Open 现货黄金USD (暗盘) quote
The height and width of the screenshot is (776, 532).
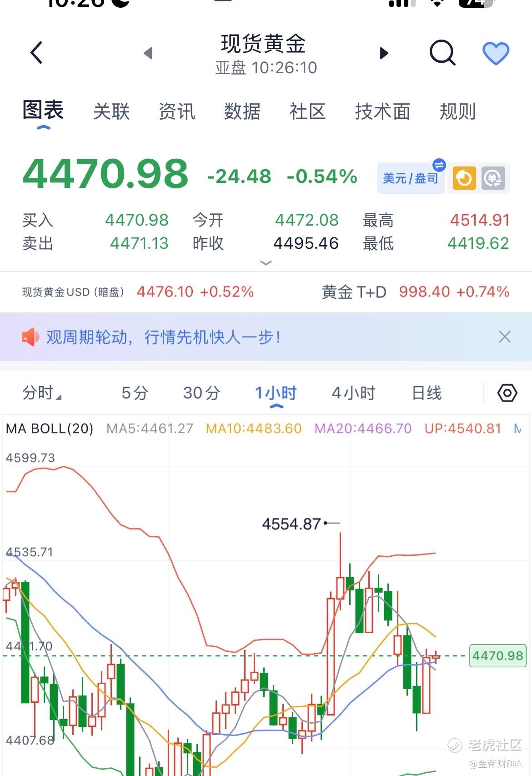click(138, 292)
